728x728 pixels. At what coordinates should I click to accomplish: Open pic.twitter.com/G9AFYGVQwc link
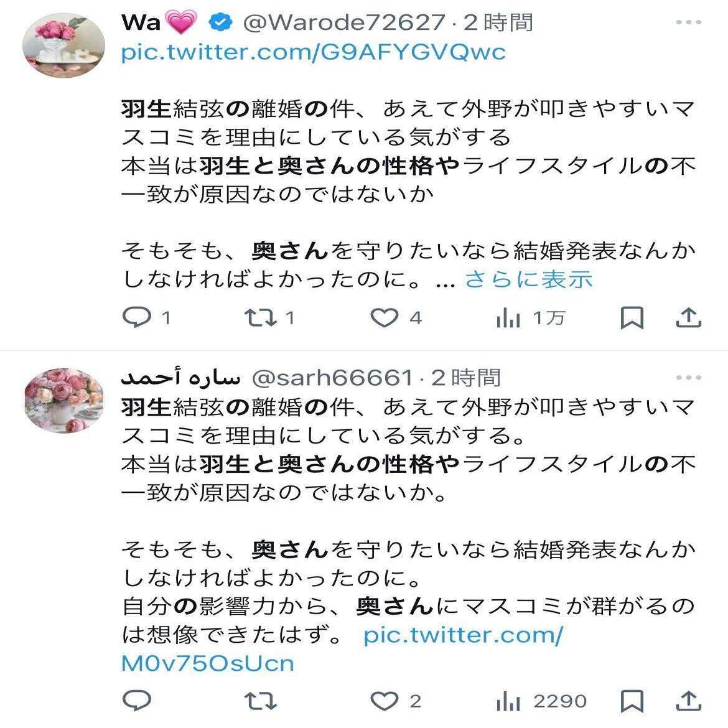pos(314,52)
